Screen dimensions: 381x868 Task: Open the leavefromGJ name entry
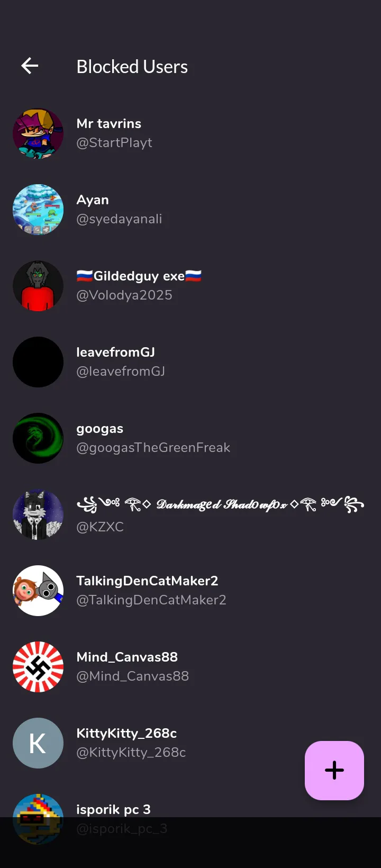(x=116, y=352)
